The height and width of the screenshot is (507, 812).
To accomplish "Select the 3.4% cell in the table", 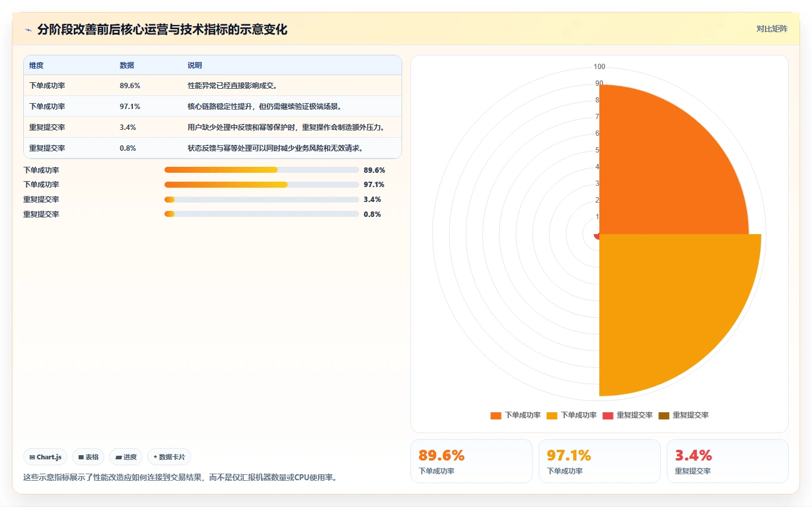I will click(127, 127).
